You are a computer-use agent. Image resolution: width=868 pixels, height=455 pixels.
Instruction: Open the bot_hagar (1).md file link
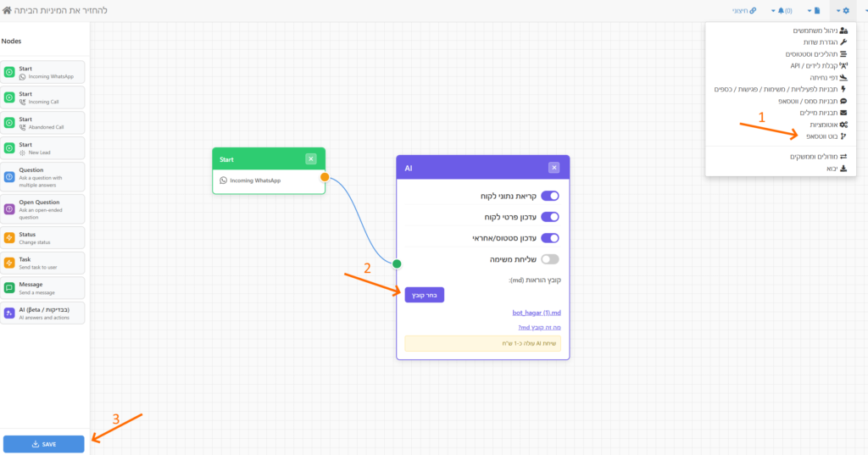537,313
